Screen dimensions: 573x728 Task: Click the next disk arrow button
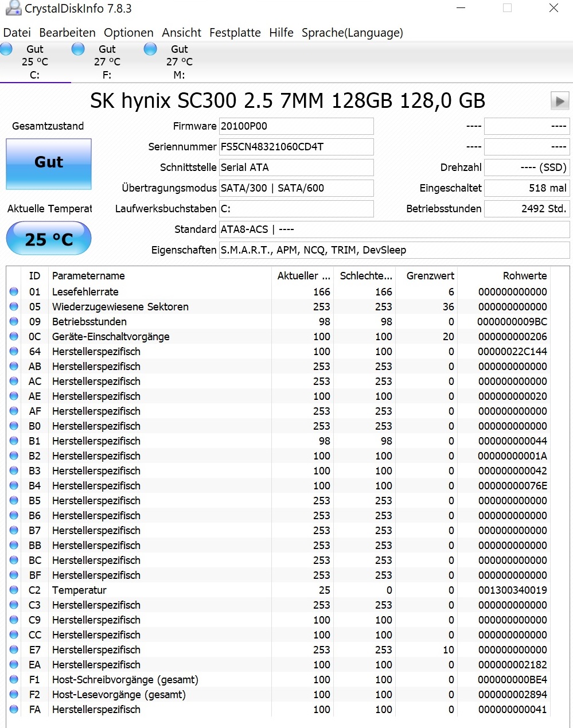(560, 101)
